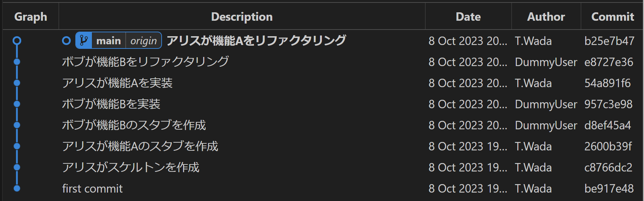The width and height of the screenshot is (644, 201).
Task: Click graph node for commit d8ef45a4
Action: [x=17, y=125]
